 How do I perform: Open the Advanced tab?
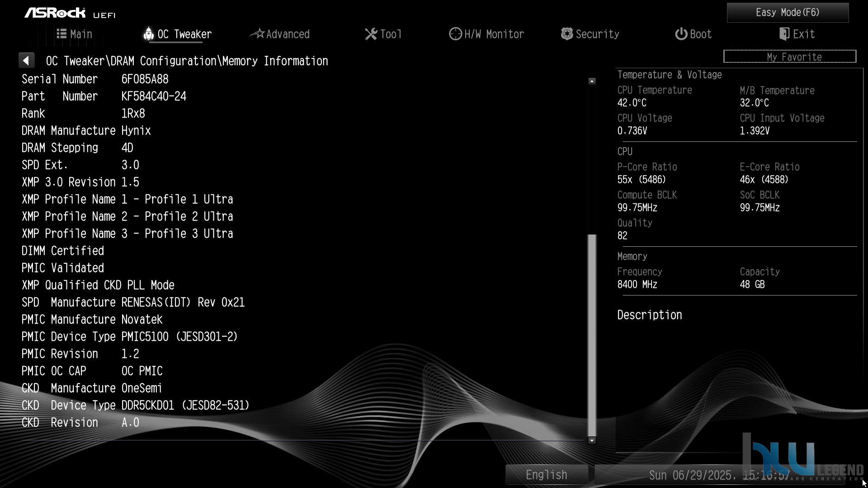coord(280,34)
